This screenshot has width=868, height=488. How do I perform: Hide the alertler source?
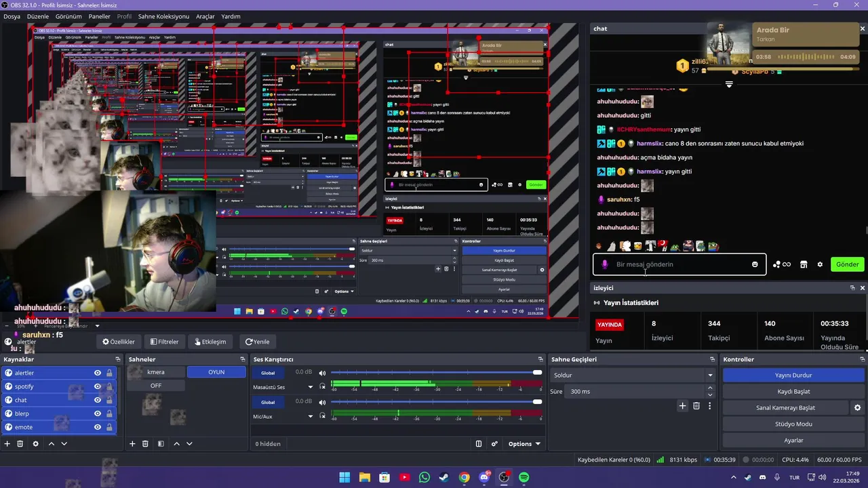click(98, 373)
